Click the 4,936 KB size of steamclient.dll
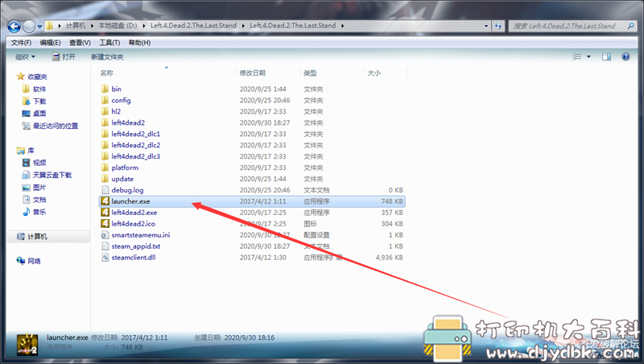The image size is (644, 364). [x=389, y=258]
